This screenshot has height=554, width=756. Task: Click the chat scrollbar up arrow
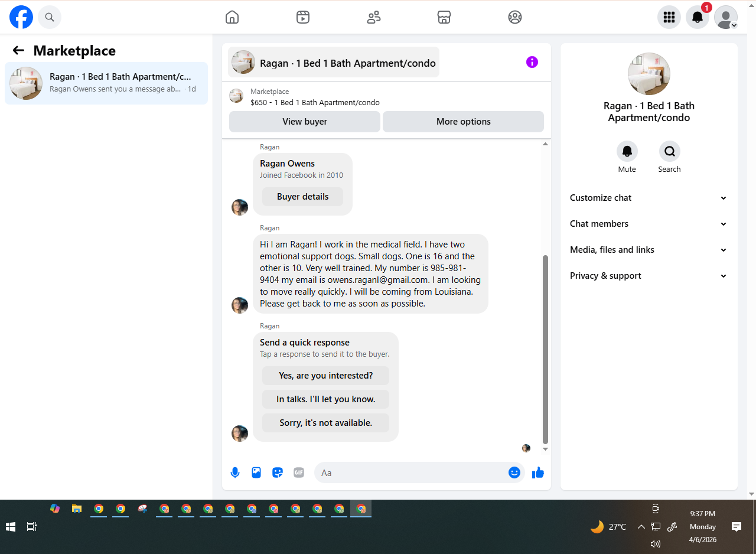tap(545, 144)
